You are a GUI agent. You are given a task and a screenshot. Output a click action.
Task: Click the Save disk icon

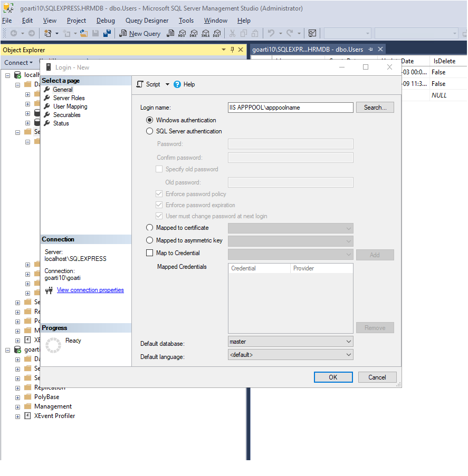click(x=95, y=33)
